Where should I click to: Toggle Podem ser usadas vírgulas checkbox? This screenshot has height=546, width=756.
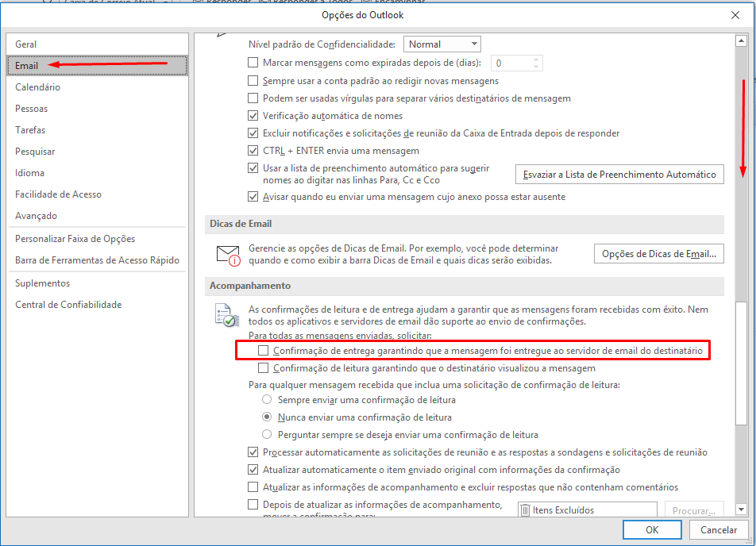coord(253,98)
